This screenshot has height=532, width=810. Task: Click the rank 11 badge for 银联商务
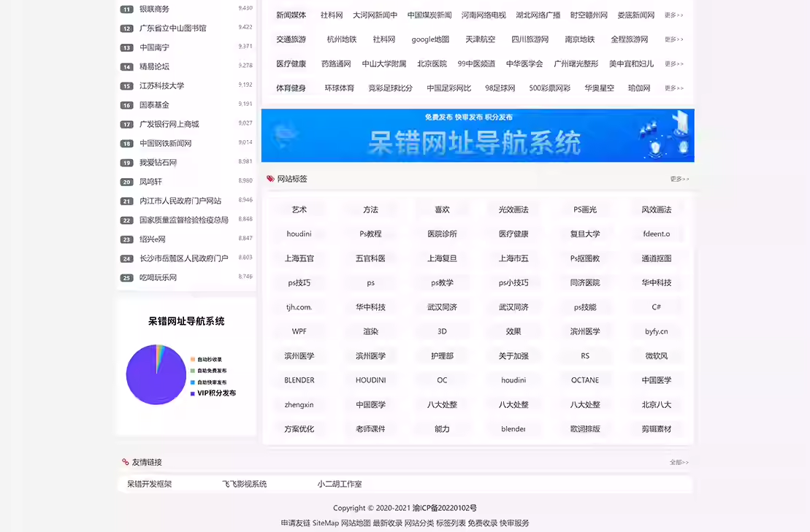pos(126,9)
